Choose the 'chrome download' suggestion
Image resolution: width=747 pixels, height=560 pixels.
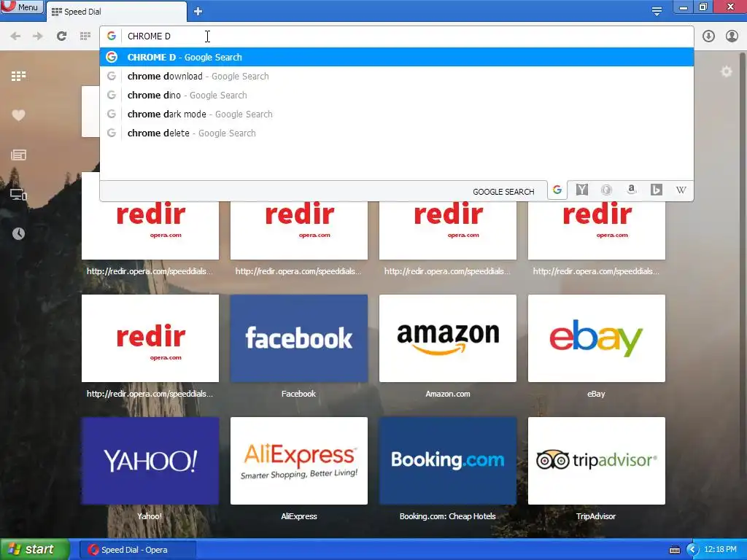tap(396, 76)
